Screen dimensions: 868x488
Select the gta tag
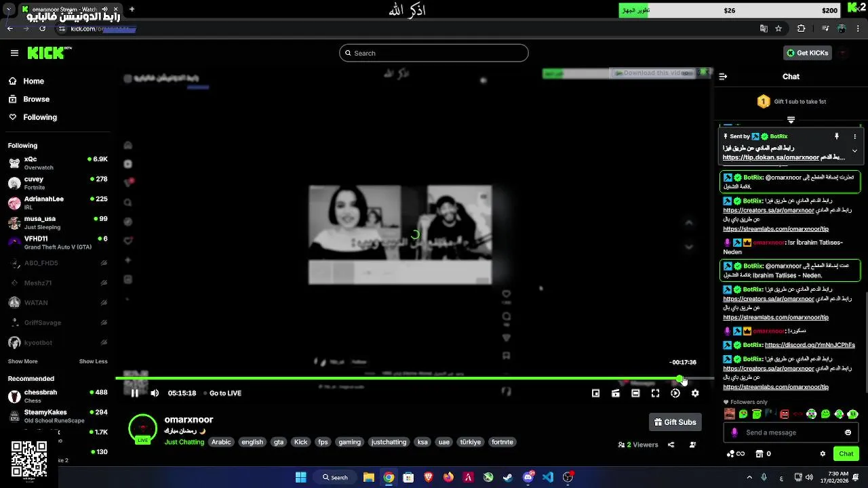tap(279, 442)
